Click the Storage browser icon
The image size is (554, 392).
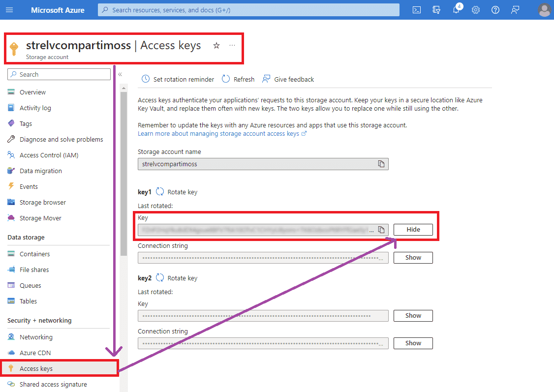click(x=11, y=202)
